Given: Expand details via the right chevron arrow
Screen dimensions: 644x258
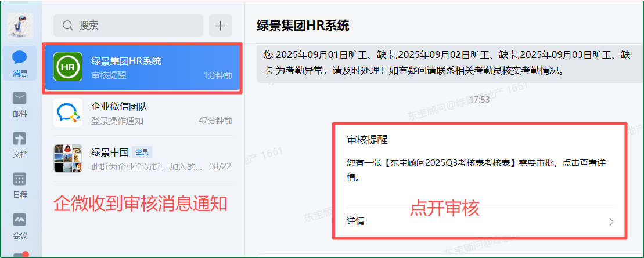Looking at the screenshot, I should click(611, 221).
